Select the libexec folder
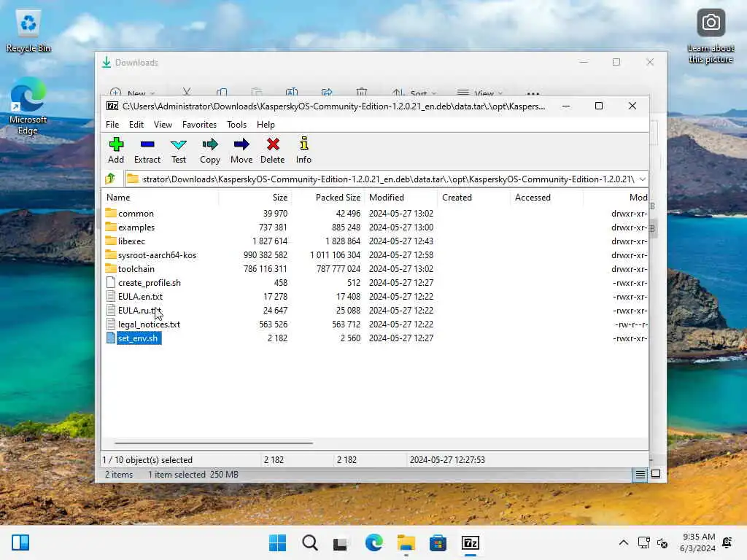 131,241
